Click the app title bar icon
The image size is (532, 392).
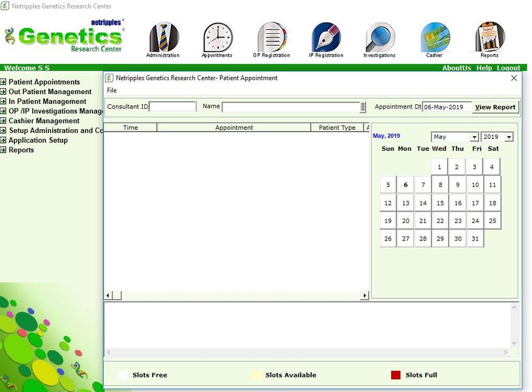tap(5, 6)
